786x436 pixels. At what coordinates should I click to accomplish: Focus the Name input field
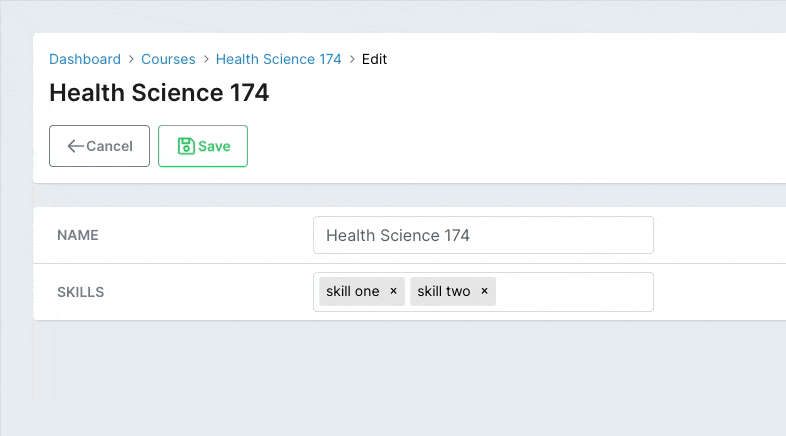tap(483, 235)
